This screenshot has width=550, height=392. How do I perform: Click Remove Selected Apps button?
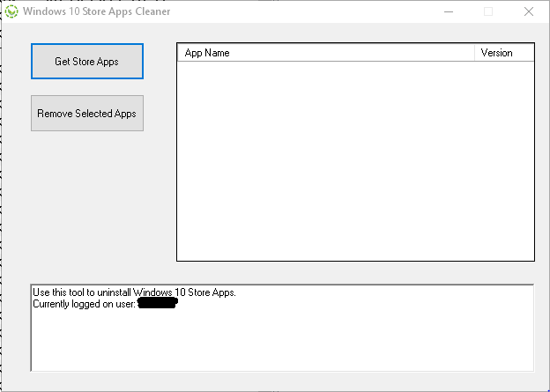click(x=87, y=114)
